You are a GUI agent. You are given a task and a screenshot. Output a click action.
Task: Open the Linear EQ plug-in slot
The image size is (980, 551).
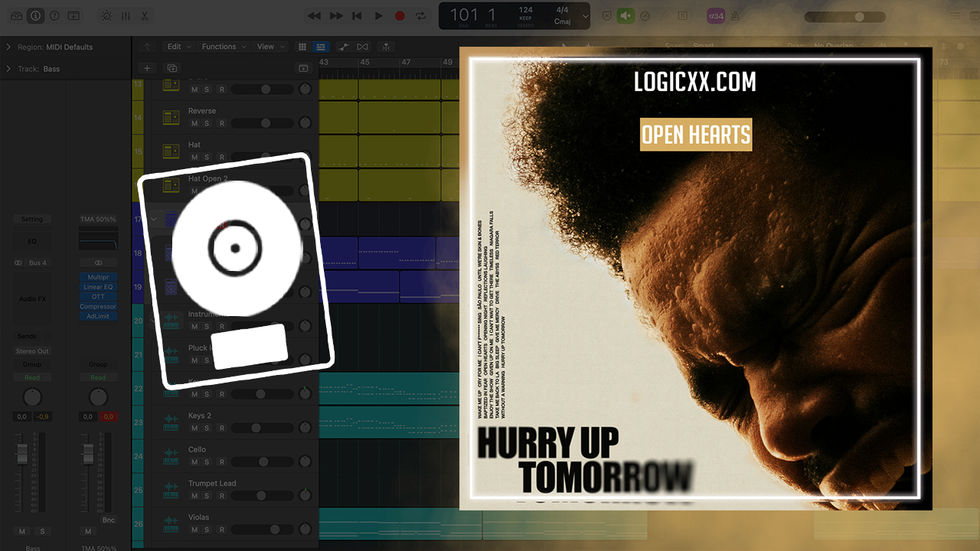pos(98,287)
